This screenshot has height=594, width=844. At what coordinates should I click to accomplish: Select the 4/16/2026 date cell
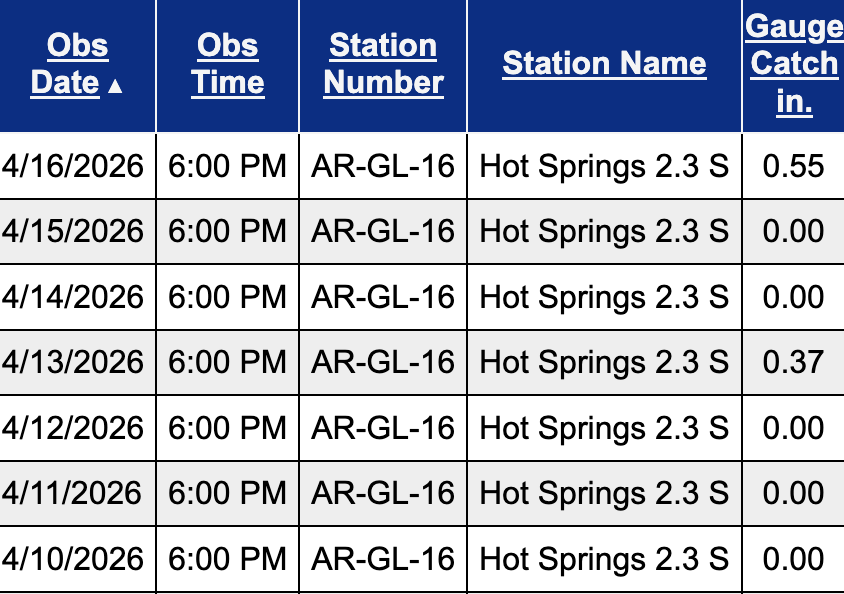[73, 166]
